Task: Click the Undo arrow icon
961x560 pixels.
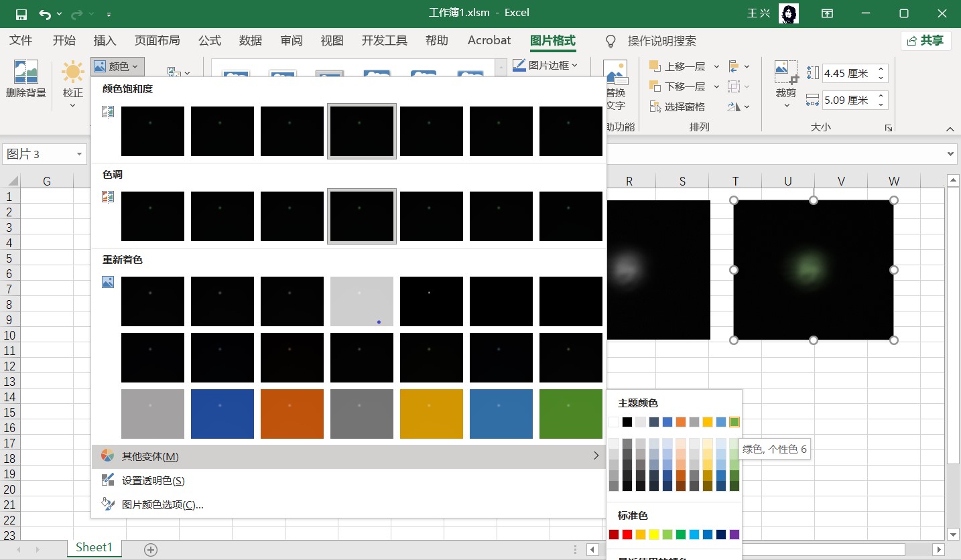Action: (45, 13)
